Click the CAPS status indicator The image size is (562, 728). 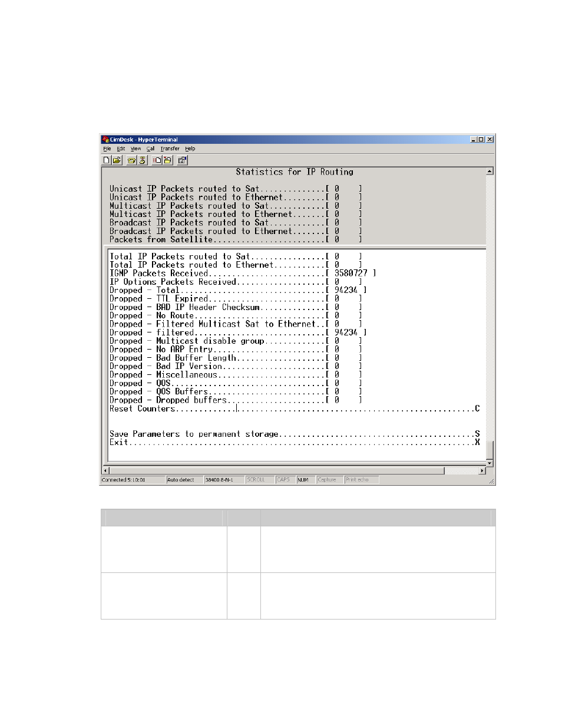click(285, 480)
